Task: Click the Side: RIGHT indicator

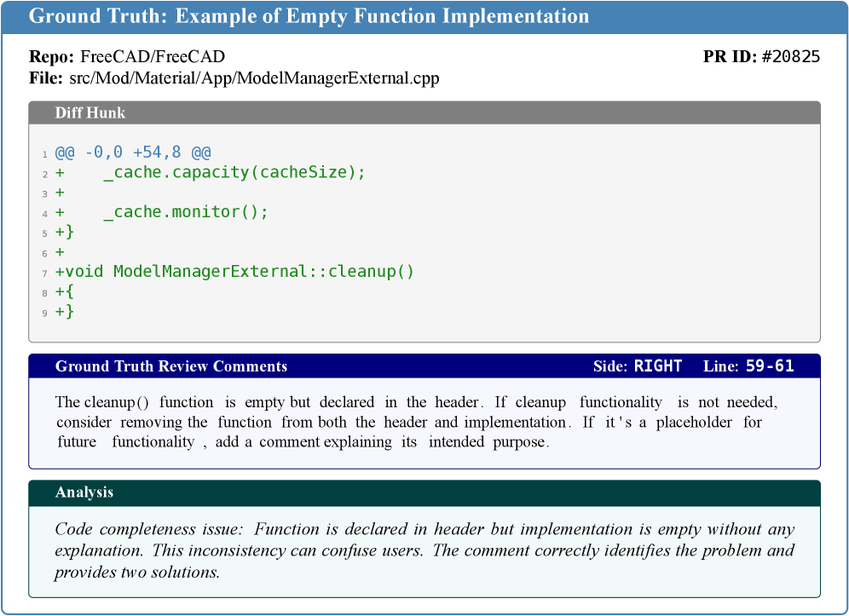Action: pos(638,366)
